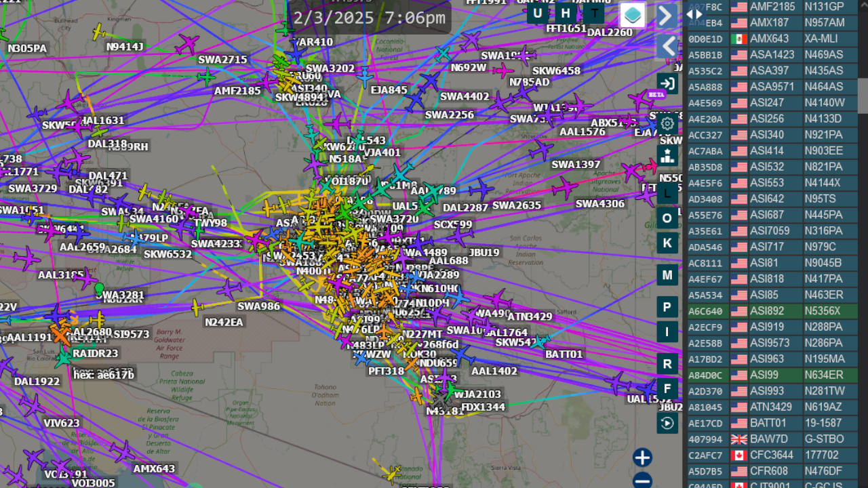868x488 pixels.
Task: Select ASI642 in the aircraft table
Action: point(772,199)
